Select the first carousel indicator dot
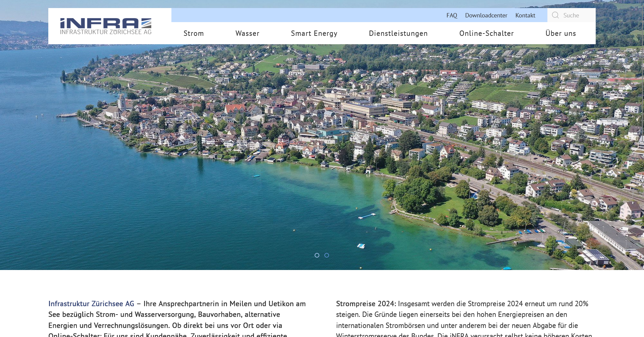Screen dimensions: 644x337 tap(316, 255)
